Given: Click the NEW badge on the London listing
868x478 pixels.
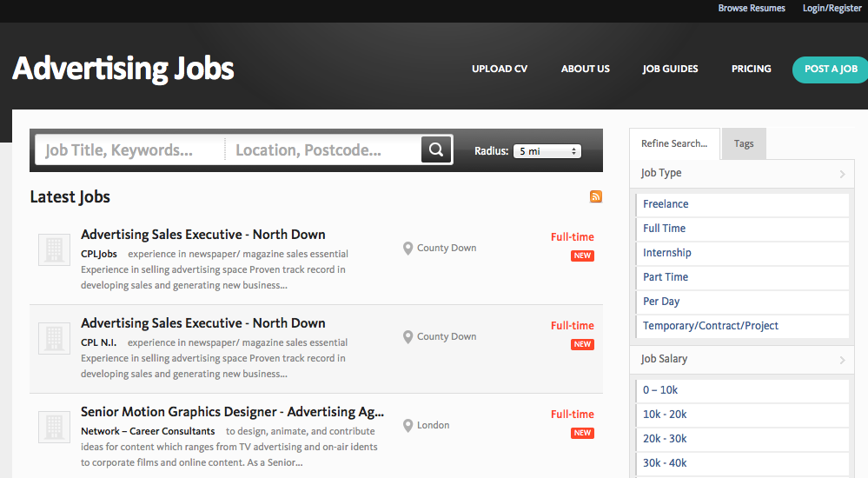Looking at the screenshot, I should pos(582,433).
